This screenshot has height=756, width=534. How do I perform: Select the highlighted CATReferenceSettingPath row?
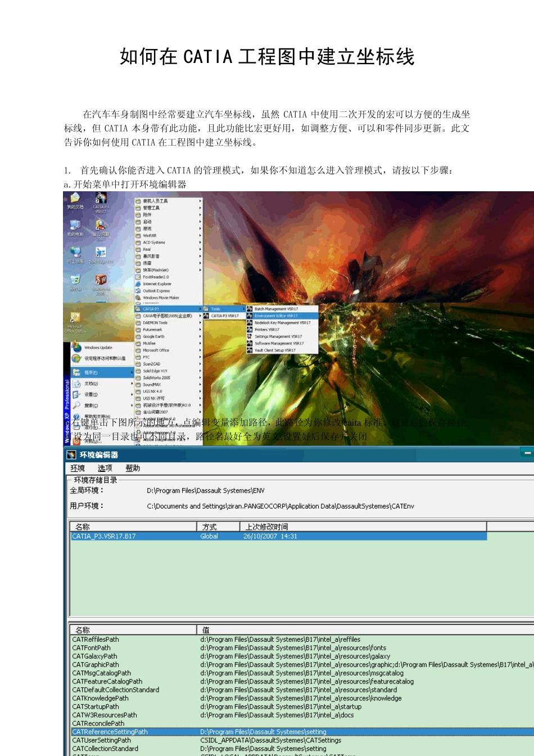pyautogui.click(x=302, y=732)
